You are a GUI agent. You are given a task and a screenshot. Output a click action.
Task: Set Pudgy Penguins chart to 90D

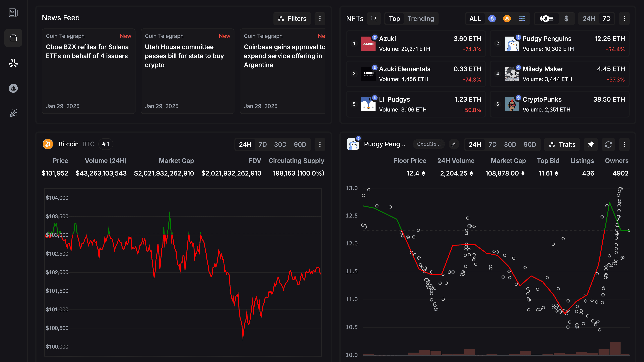click(x=530, y=144)
